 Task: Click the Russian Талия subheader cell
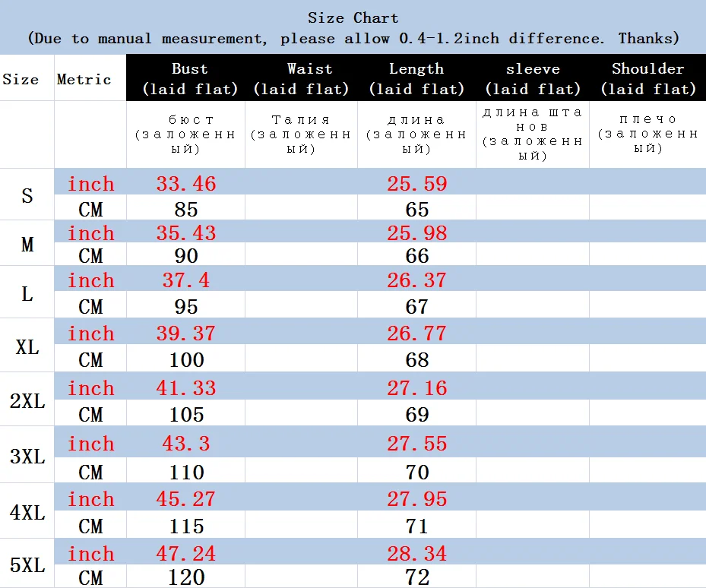point(301,134)
